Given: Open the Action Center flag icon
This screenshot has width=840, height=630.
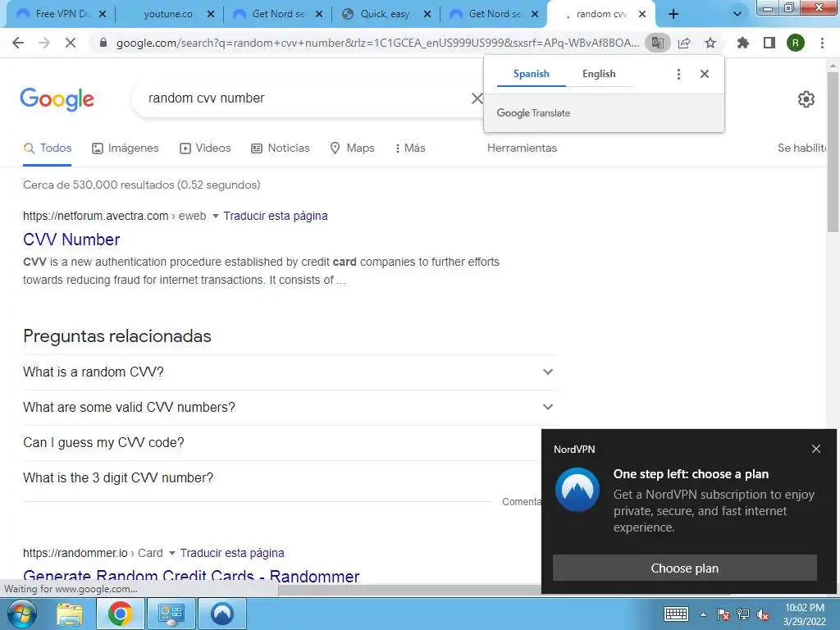Looking at the screenshot, I should (724, 614).
